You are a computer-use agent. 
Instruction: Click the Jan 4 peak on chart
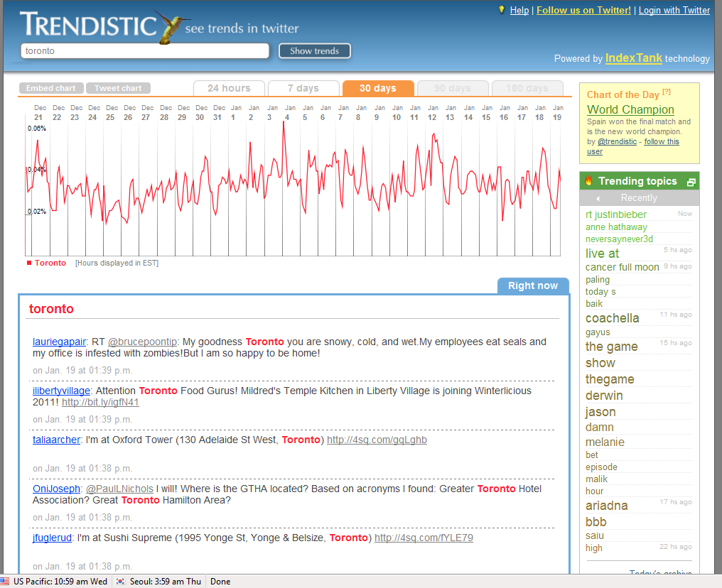(284, 122)
